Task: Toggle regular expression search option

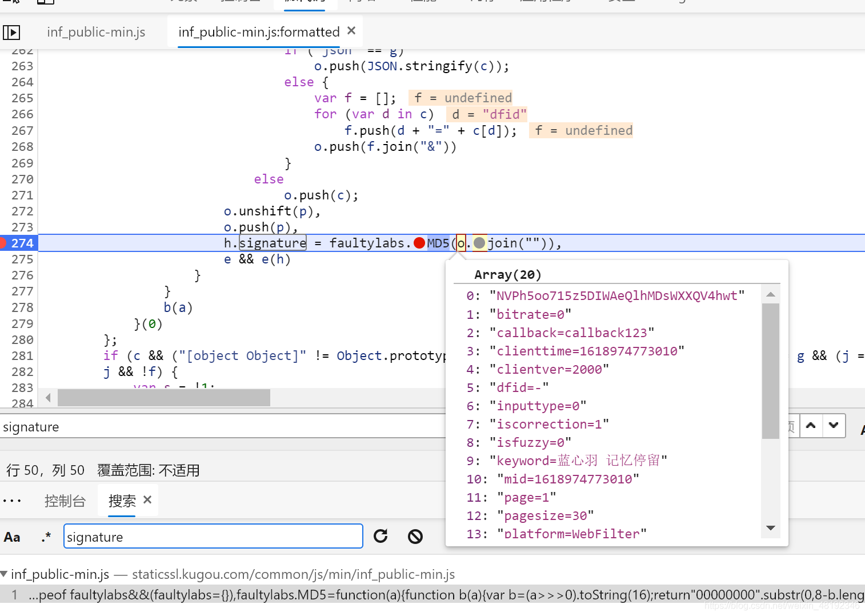Action: coord(46,537)
